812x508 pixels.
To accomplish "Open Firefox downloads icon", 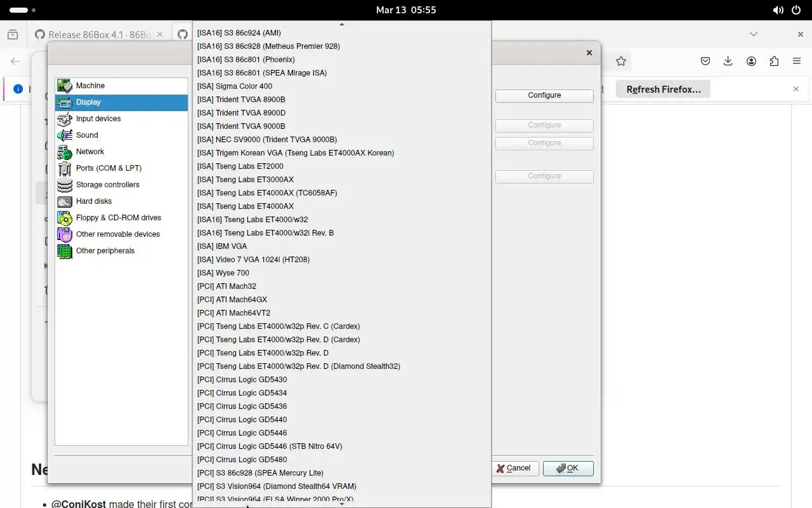I will coord(728,61).
